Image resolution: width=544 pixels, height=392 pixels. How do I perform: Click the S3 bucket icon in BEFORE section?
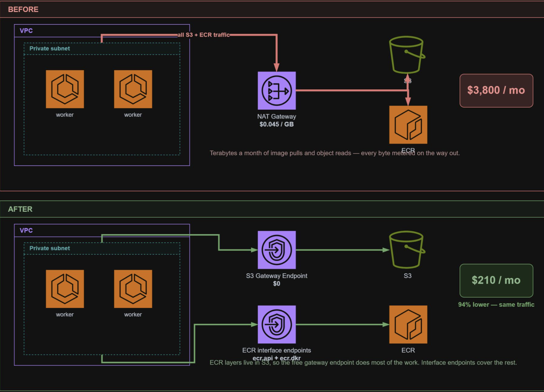[x=407, y=55]
